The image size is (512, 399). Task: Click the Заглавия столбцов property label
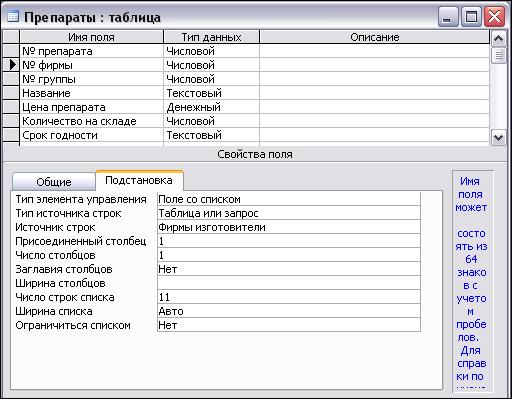64,269
